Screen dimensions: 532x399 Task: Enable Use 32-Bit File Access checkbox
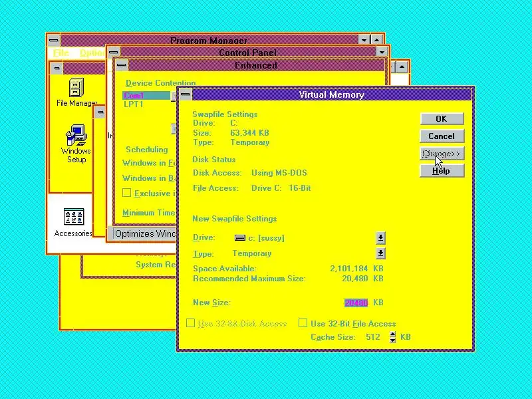(x=303, y=323)
